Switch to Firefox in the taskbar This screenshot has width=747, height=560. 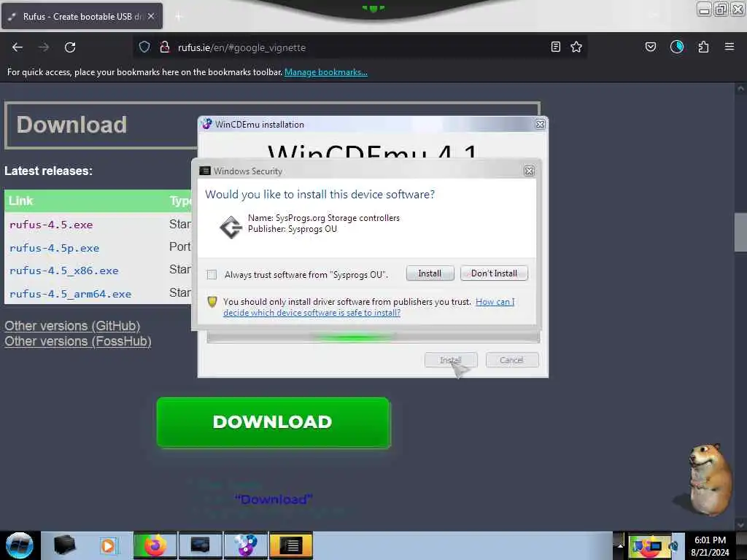coord(155,545)
